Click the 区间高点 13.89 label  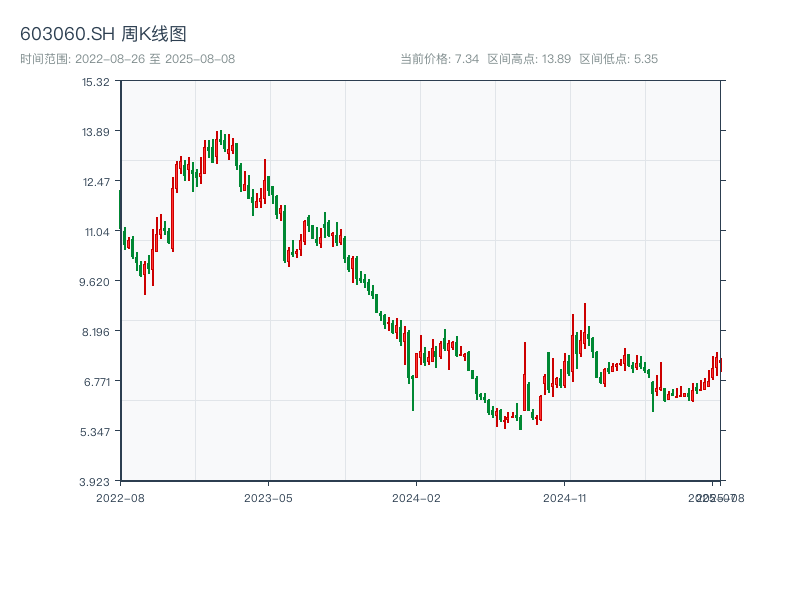pyautogui.click(x=529, y=59)
